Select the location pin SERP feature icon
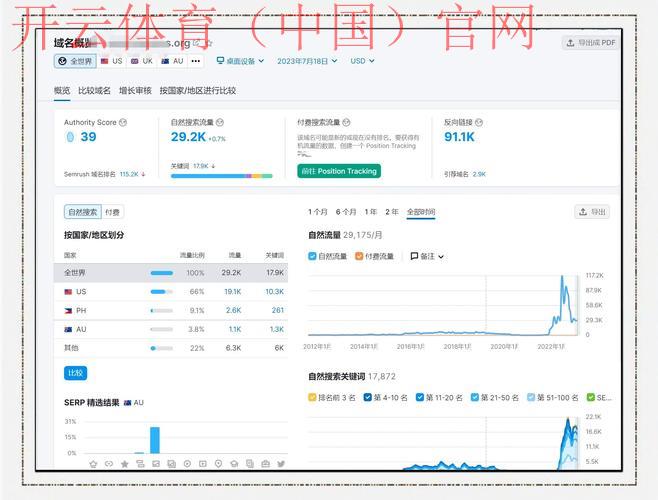 218,464
